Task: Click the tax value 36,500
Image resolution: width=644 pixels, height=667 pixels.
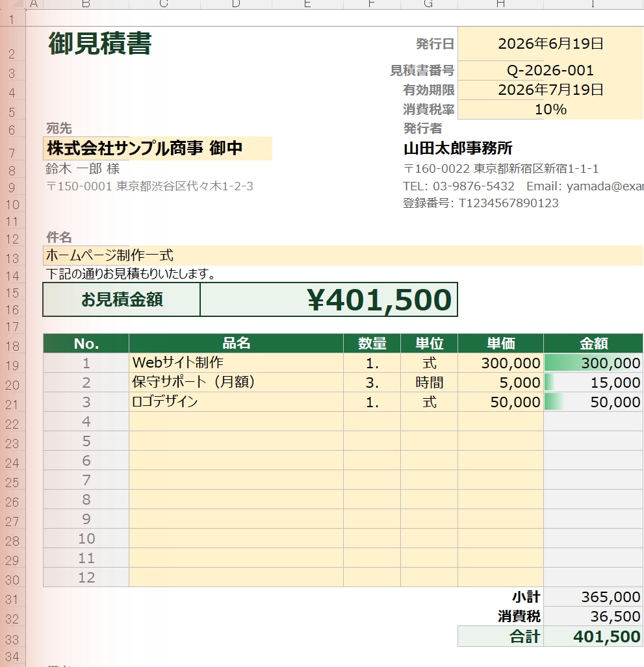Action: pyautogui.click(x=593, y=616)
